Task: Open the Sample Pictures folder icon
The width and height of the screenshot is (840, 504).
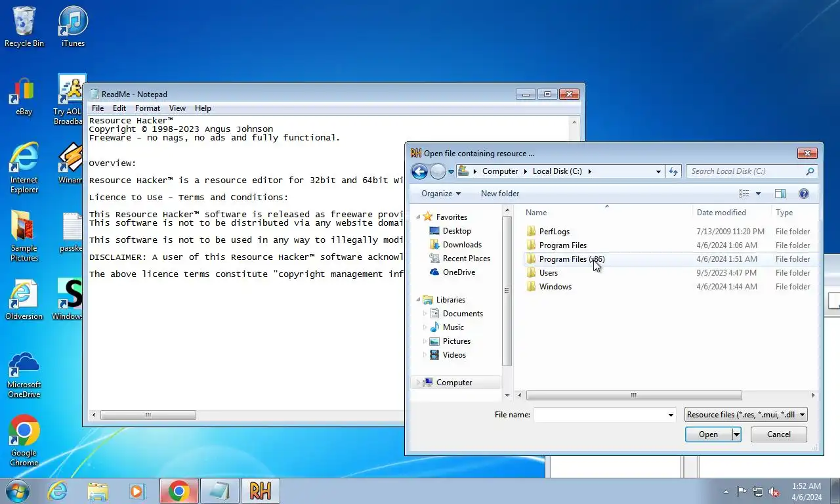Action: 24,237
